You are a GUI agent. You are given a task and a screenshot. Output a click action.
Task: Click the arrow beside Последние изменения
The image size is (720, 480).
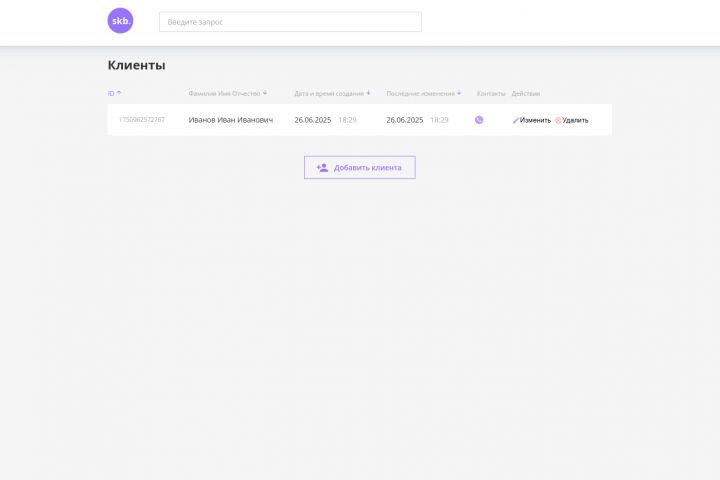459,93
